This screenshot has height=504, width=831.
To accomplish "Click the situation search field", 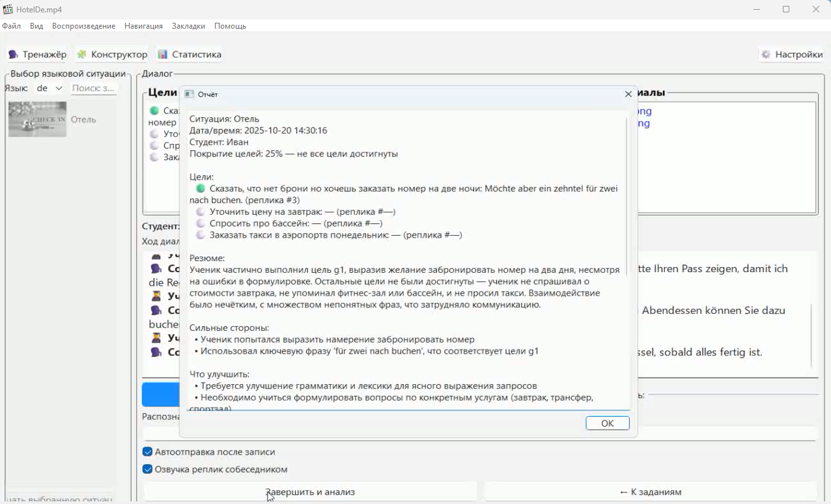I will pyautogui.click(x=94, y=88).
